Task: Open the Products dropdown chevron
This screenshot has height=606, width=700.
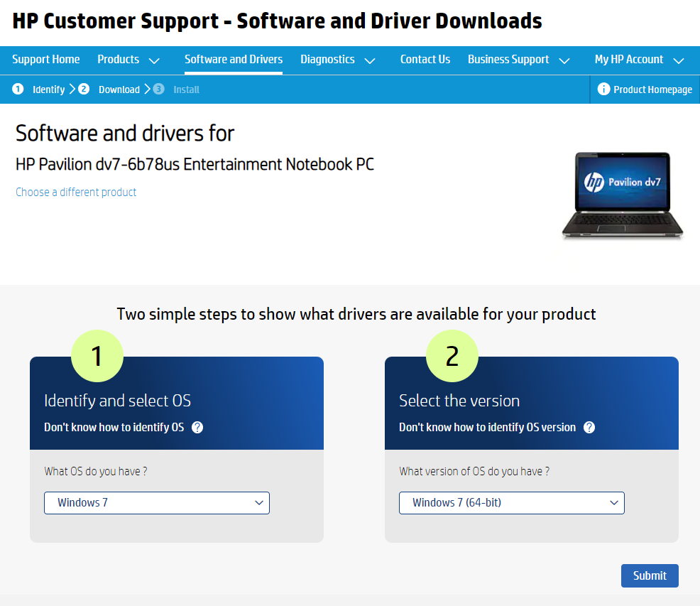Action: [155, 61]
